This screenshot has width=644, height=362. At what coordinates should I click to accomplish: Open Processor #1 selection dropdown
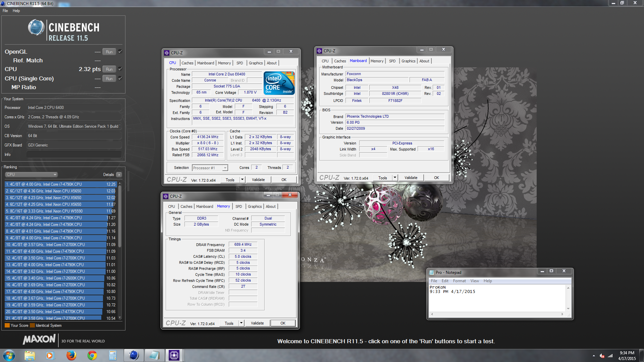pos(210,168)
